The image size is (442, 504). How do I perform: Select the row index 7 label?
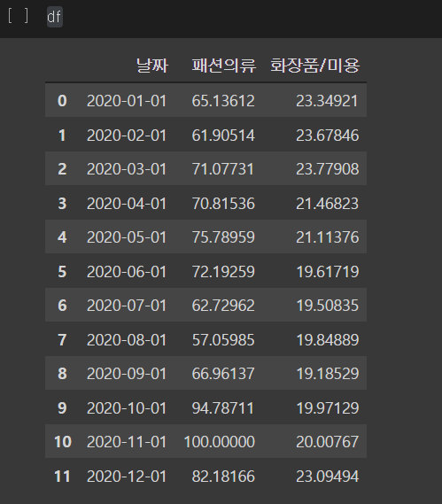pyautogui.click(x=62, y=340)
